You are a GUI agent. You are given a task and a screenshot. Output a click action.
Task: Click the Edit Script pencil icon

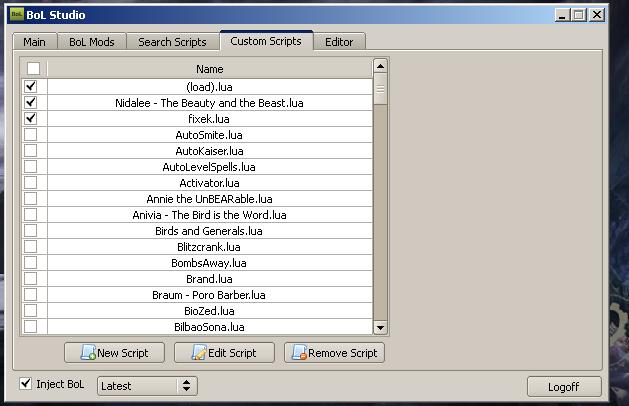click(x=199, y=353)
